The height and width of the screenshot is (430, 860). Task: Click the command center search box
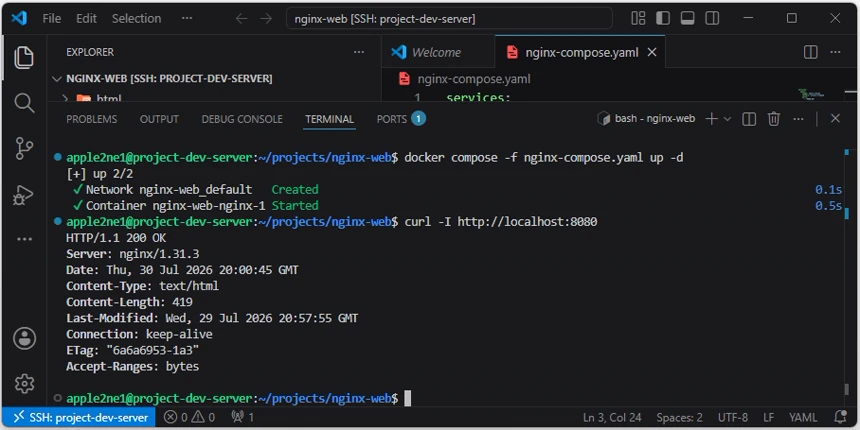point(449,19)
